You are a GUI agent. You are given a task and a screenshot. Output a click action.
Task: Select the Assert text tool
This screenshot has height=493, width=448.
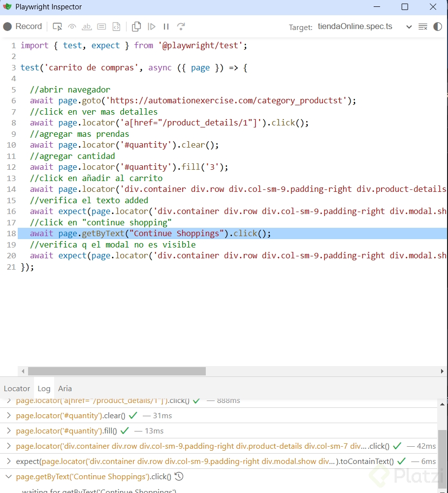pyautogui.click(x=87, y=27)
